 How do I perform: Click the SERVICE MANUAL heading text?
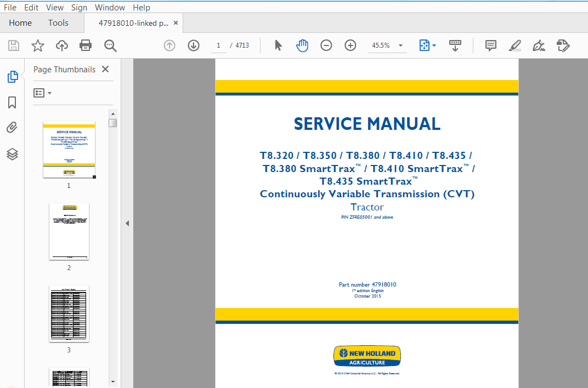(x=367, y=124)
